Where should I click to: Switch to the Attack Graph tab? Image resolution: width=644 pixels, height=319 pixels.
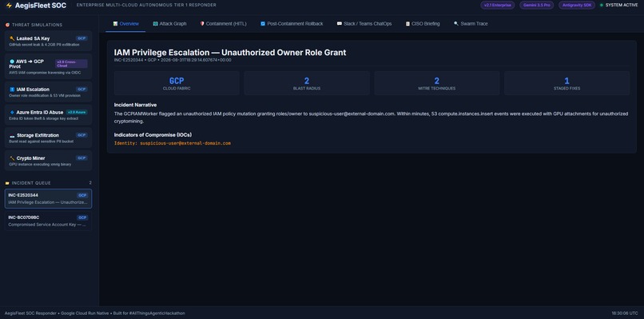169,24
